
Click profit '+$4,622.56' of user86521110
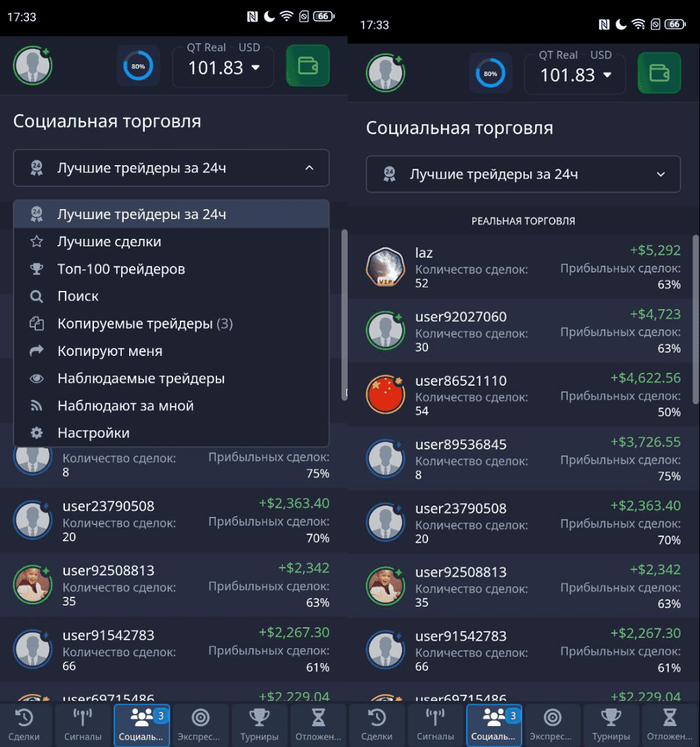646,378
